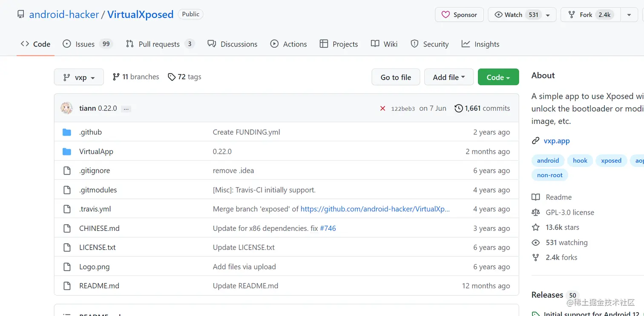Fork the repository with Fork button
This screenshot has width=644, height=316.
coord(590,14)
